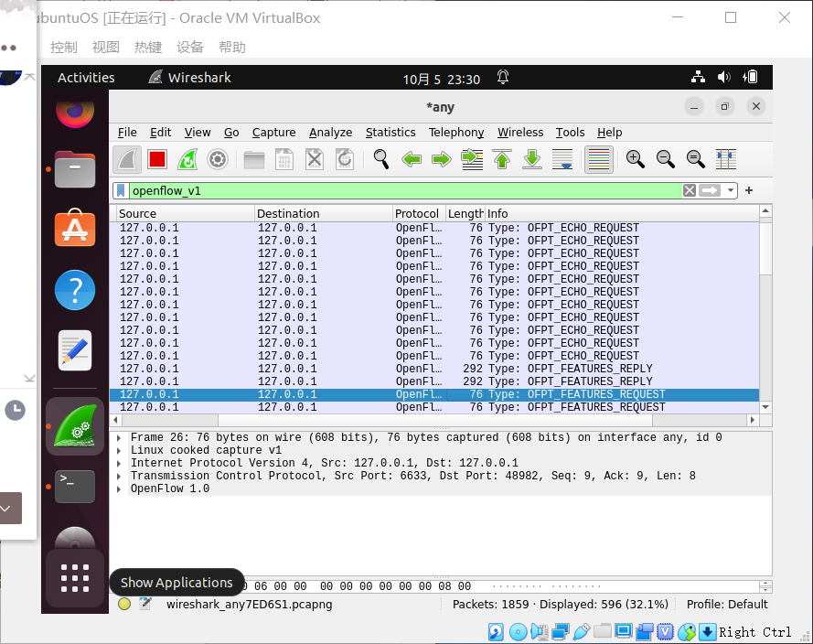Clear the display filter
The image size is (813, 644).
pyautogui.click(x=689, y=191)
